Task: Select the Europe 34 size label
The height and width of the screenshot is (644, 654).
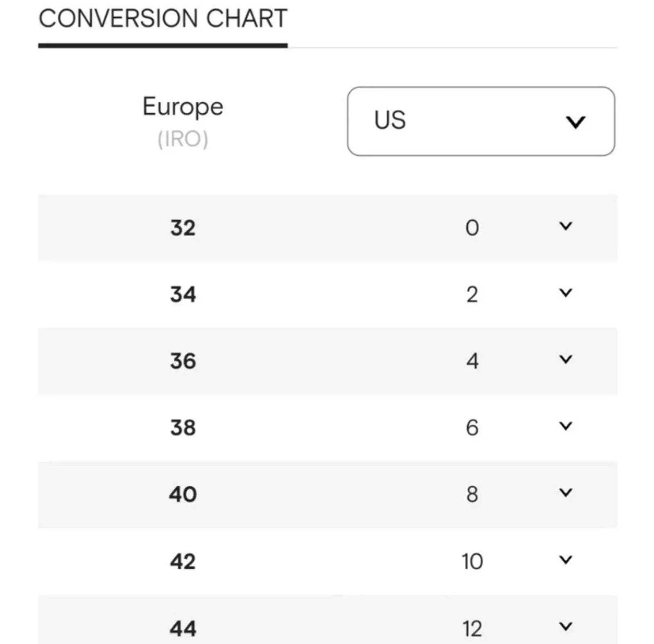Action: point(183,294)
